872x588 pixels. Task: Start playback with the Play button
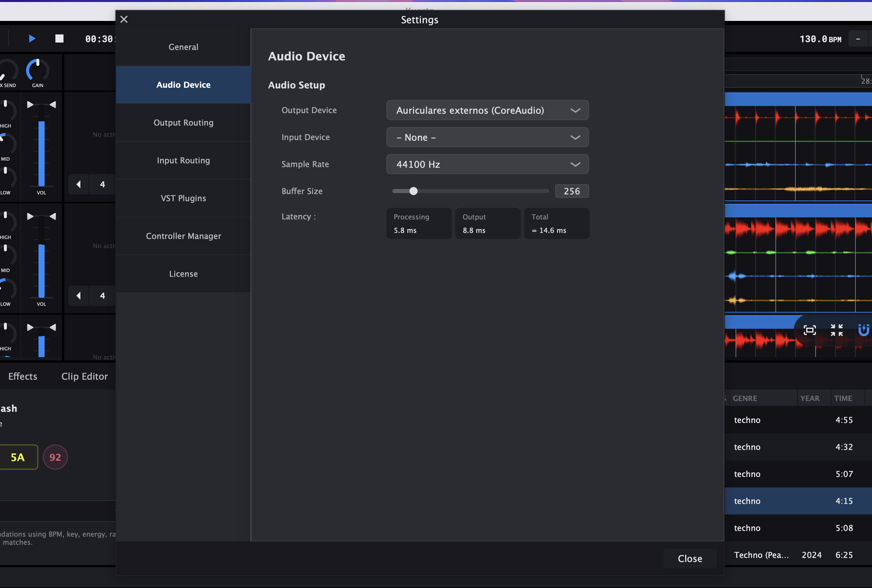click(32, 38)
